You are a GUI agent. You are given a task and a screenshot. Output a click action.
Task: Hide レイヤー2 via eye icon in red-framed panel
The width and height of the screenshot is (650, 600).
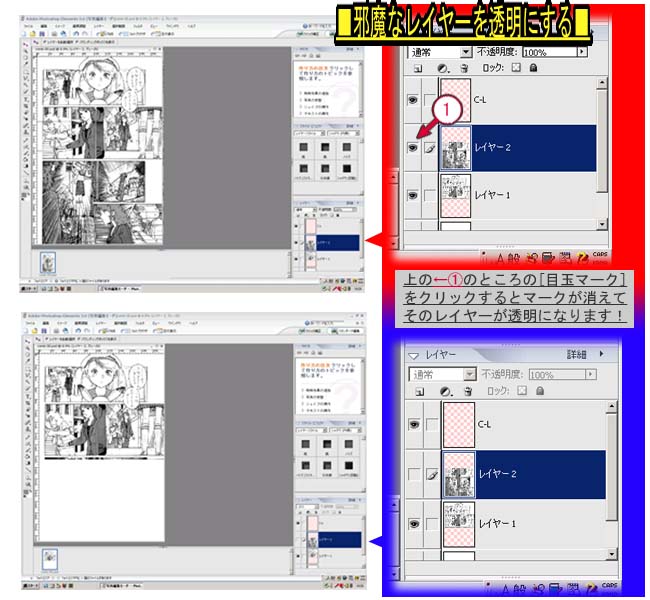412,148
